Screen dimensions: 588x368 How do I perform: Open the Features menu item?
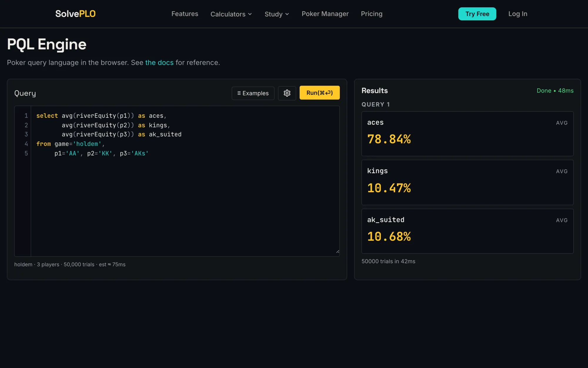coord(185,14)
